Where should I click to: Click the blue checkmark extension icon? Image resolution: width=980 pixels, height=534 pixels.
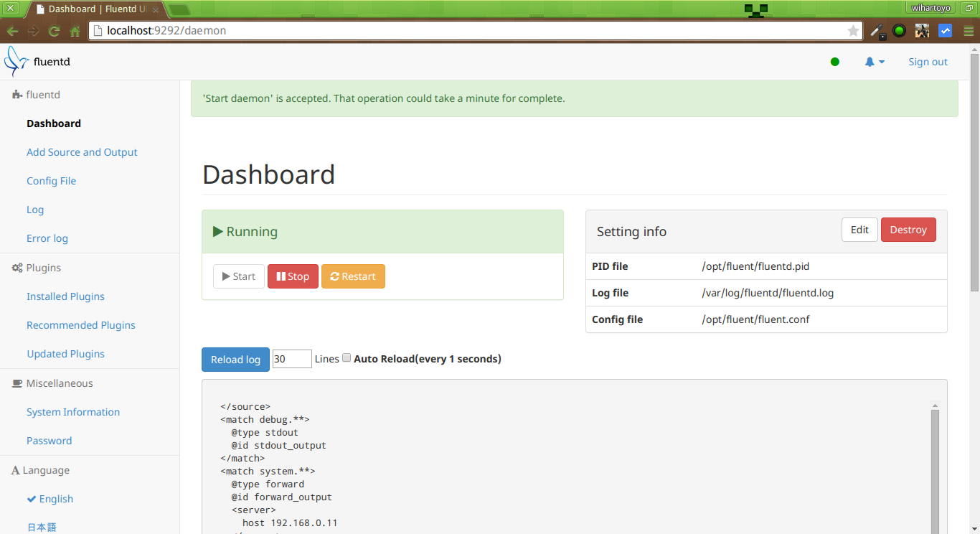(945, 31)
